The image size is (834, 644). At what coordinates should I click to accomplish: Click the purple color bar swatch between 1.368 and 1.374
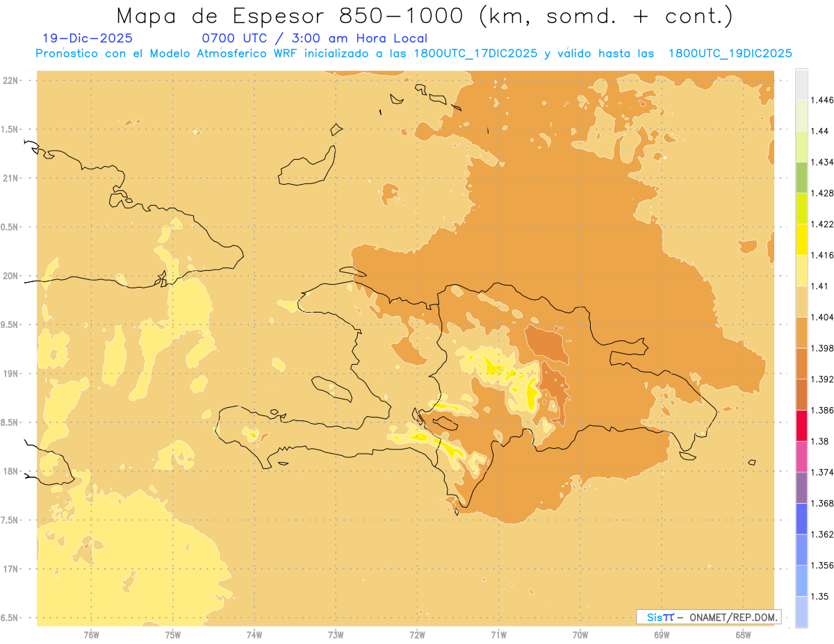pos(801,488)
